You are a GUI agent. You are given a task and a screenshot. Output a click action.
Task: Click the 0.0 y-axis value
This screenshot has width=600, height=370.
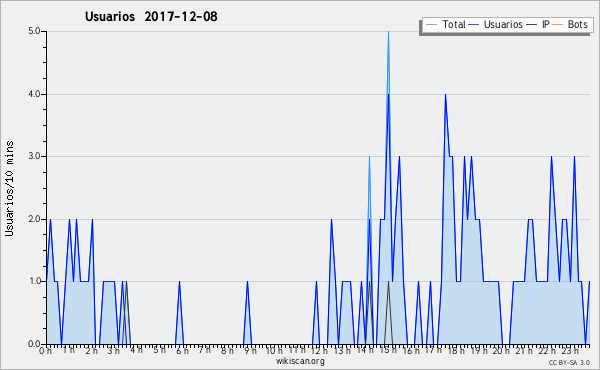click(x=34, y=344)
